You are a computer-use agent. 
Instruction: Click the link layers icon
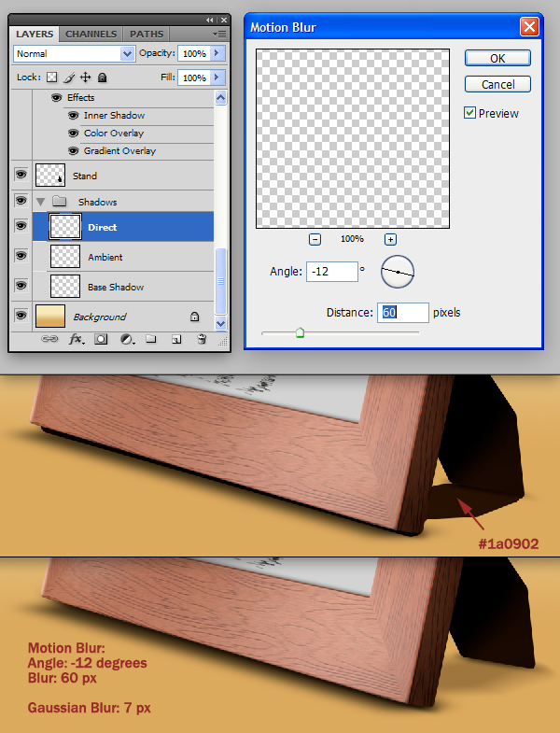coord(49,339)
